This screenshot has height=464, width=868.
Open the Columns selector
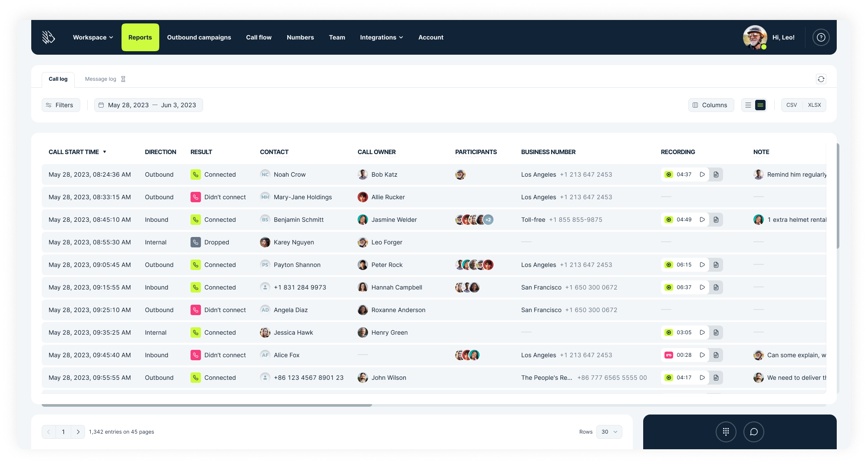click(x=711, y=105)
